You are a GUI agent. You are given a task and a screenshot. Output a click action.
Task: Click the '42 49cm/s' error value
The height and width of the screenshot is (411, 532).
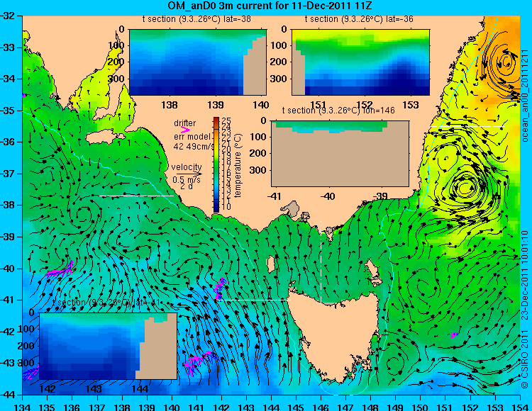click(194, 147)
